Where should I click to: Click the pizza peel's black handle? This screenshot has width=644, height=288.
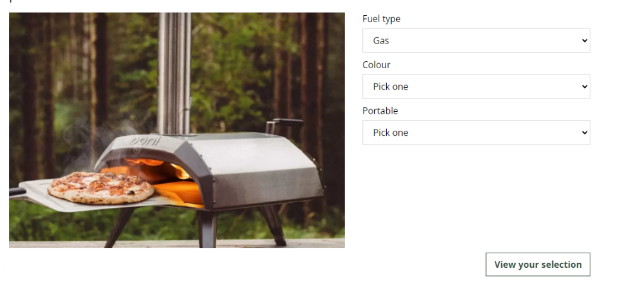(17, 191)
